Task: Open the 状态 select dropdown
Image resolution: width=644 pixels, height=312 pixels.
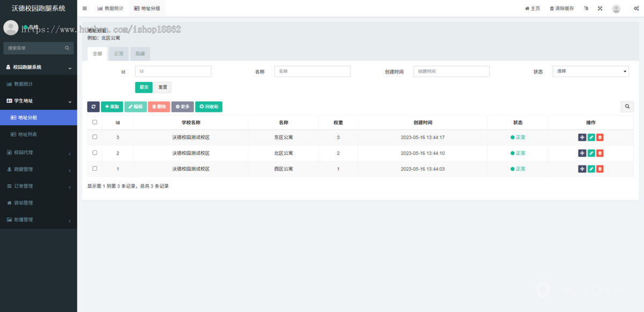Action: tap(590, 71)
